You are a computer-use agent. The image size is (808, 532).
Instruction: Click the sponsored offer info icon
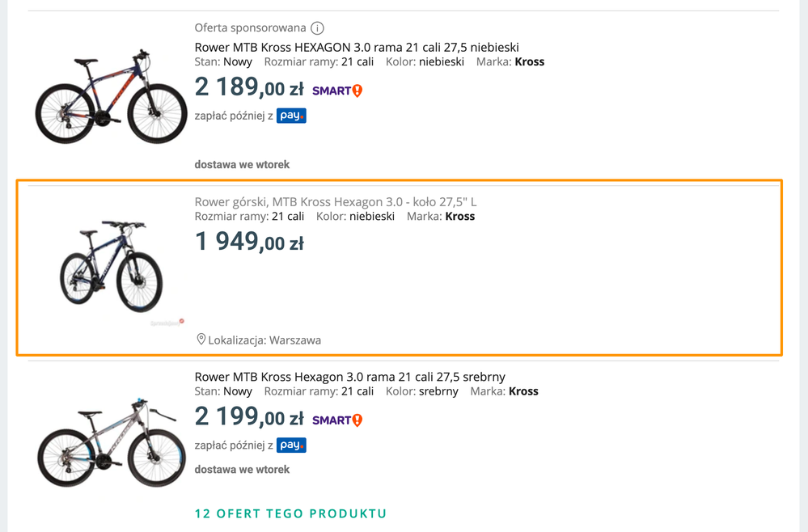point(317,27)
